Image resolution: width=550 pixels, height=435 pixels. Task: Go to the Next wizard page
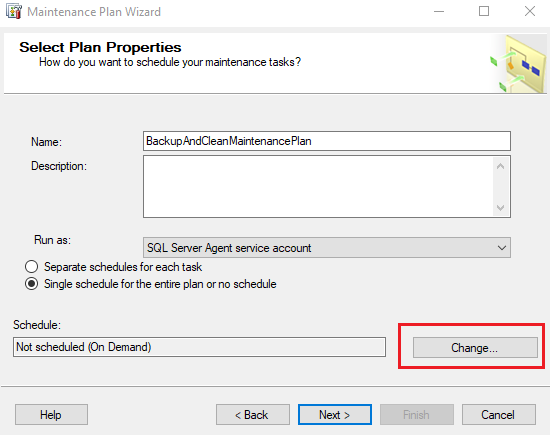(335, 415)
